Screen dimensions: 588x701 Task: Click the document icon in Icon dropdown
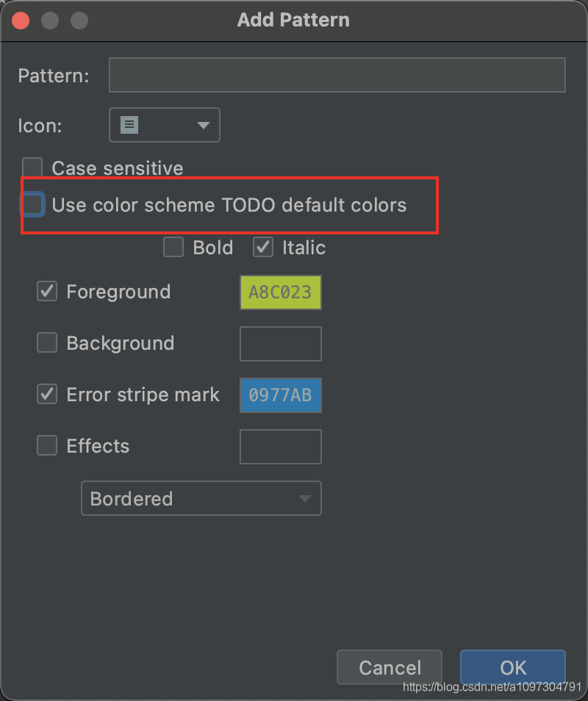(129, 125)
